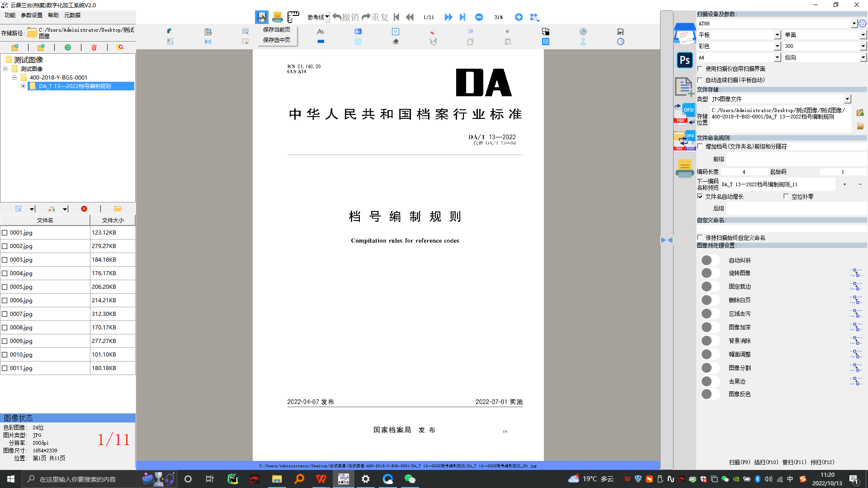This screenshot has height=488, width=868.
Task: Open 元数据 menu
Action: 72,15
